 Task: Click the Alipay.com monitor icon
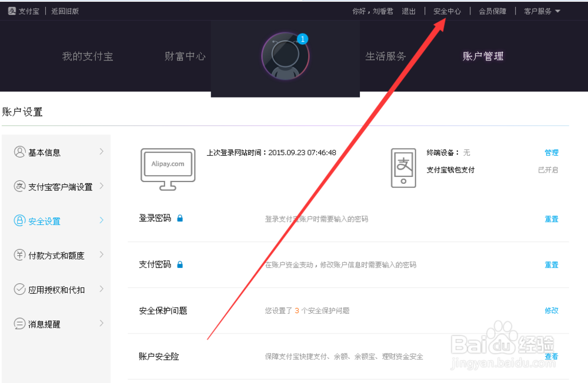[x=168, y=169]
